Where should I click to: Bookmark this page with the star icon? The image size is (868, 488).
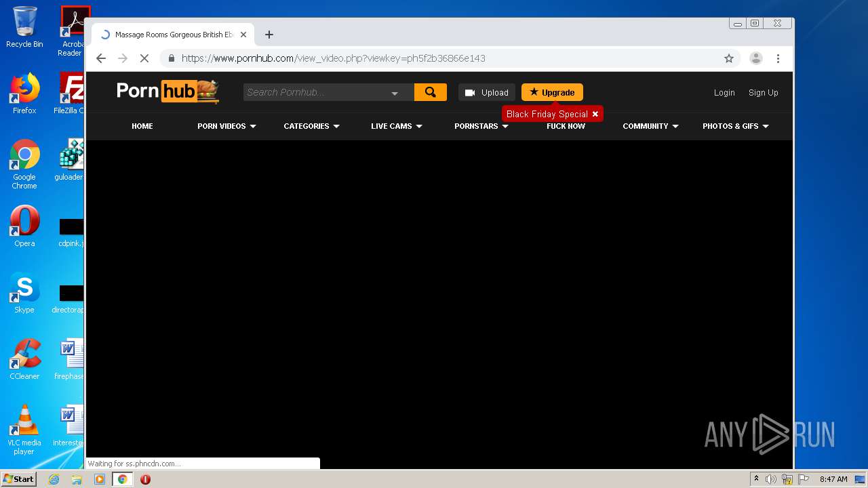pyautogui.click(x=729, y=58)
